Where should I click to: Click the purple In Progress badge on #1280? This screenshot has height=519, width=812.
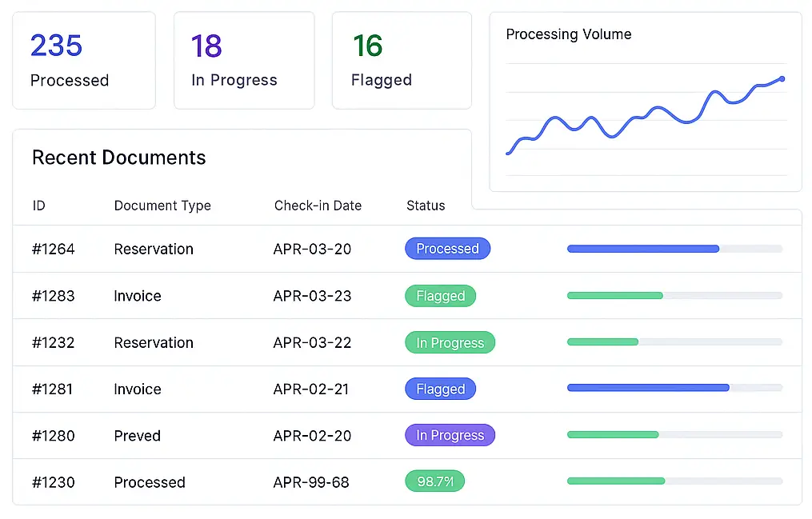pyautogui.click(x=450, y=435)
